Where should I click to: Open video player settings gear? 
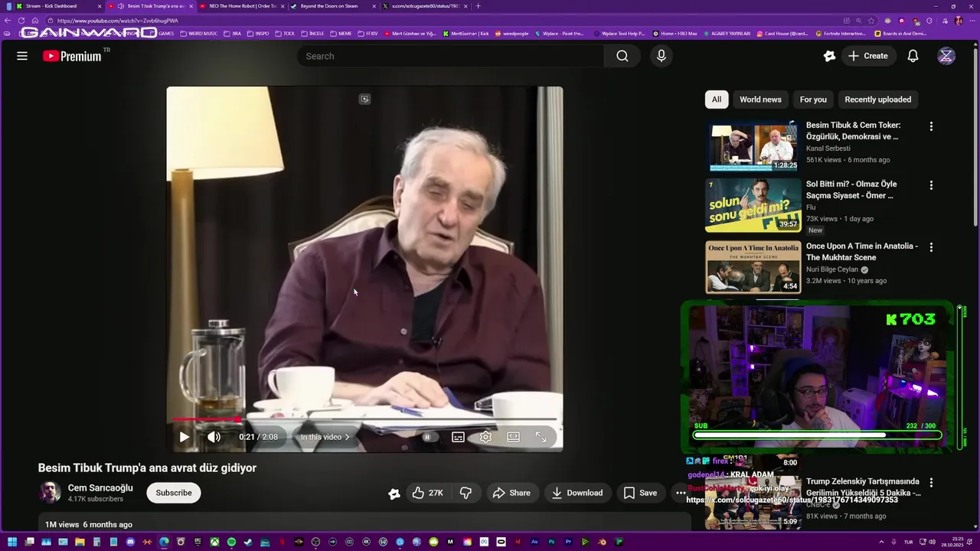(x=485, y=437)
